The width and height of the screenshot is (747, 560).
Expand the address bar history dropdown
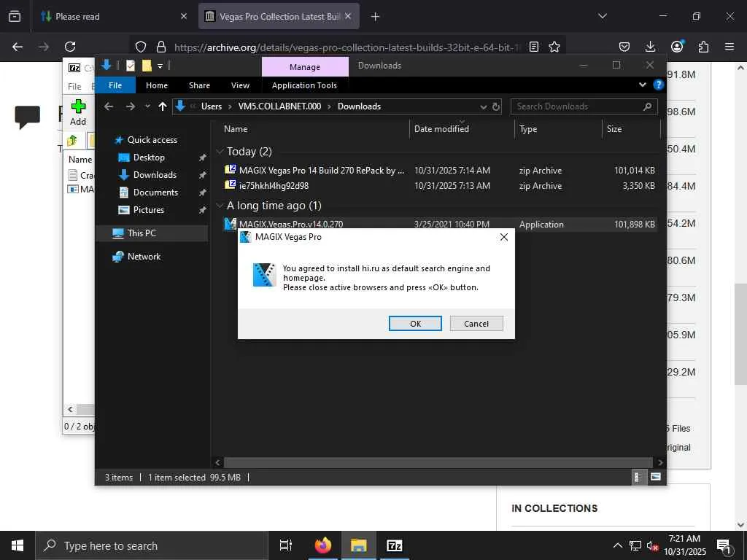pyautogui.click(x=484, y=106)
